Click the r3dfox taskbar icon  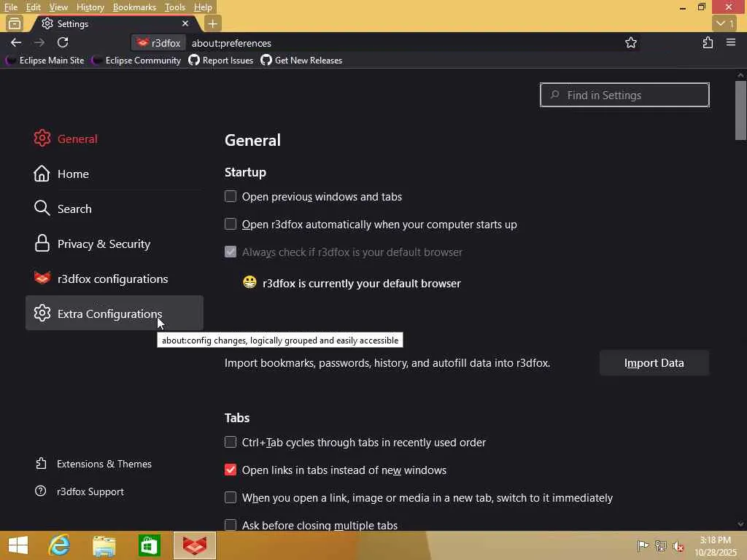(x=194, y=545)
